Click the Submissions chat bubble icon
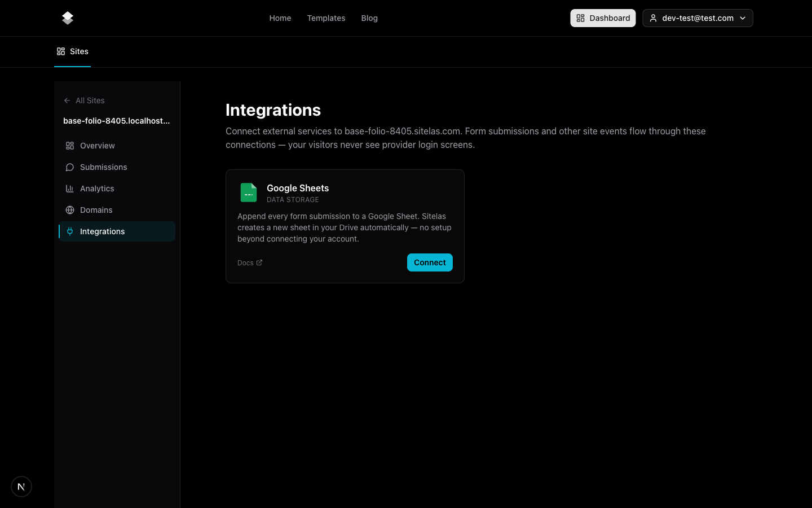812x508 pixels. click(70, 167)
